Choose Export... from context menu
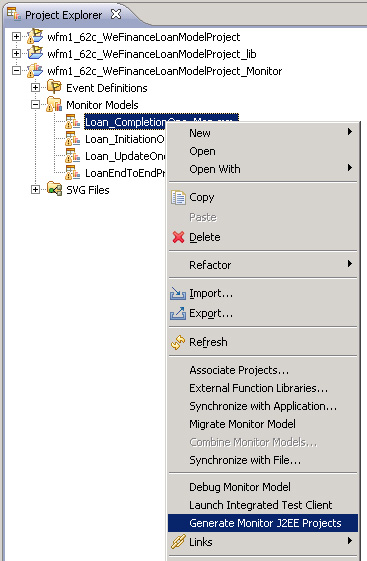 click(263, 313)
